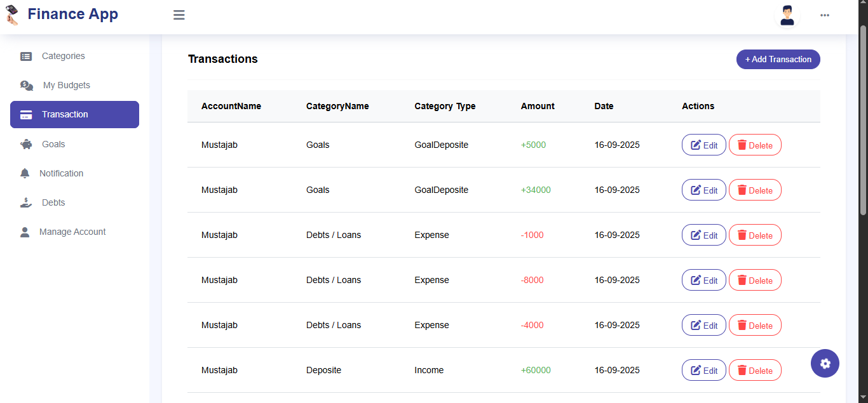Delete the +34000 GoalDeposite transaction

point(754,190)
